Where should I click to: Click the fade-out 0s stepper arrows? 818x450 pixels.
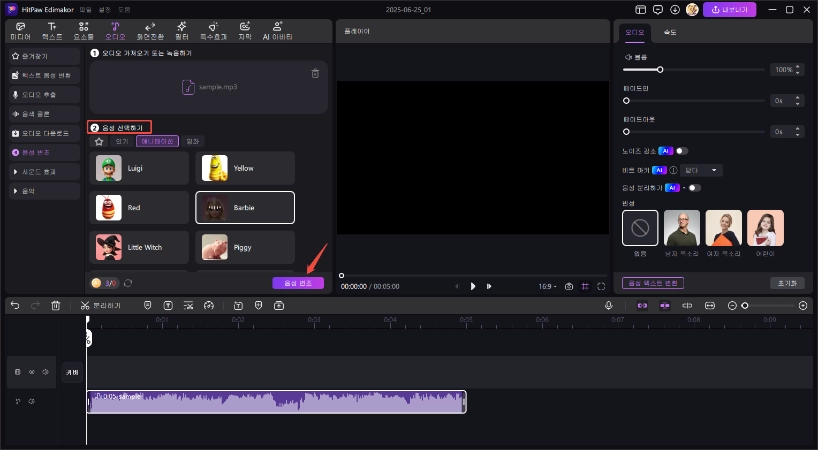point(797,131)
